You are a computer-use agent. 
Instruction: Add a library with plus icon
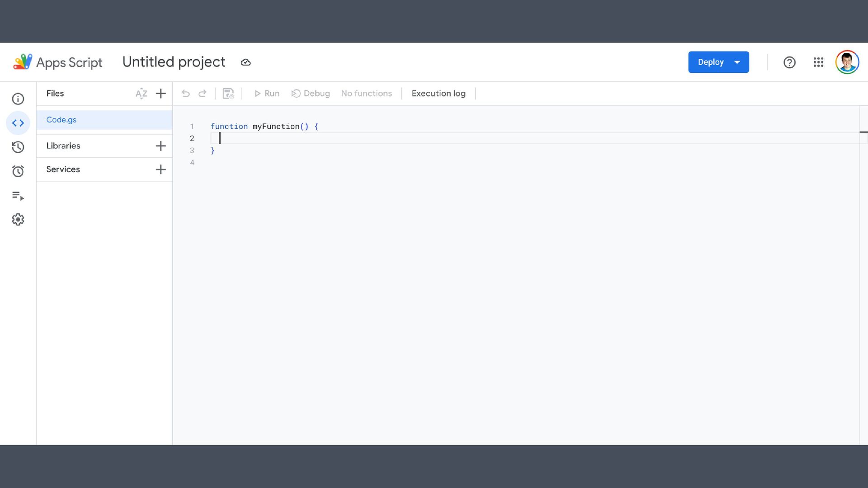click(160, 146)
